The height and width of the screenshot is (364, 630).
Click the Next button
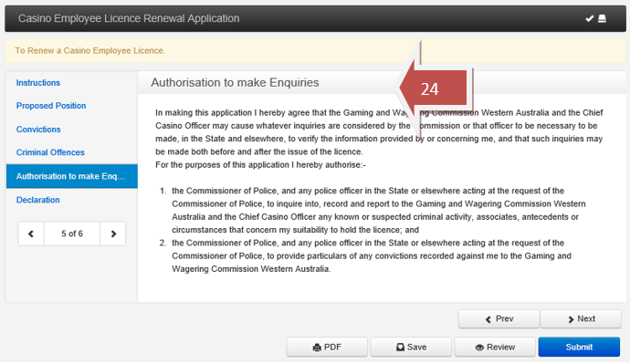581,319
